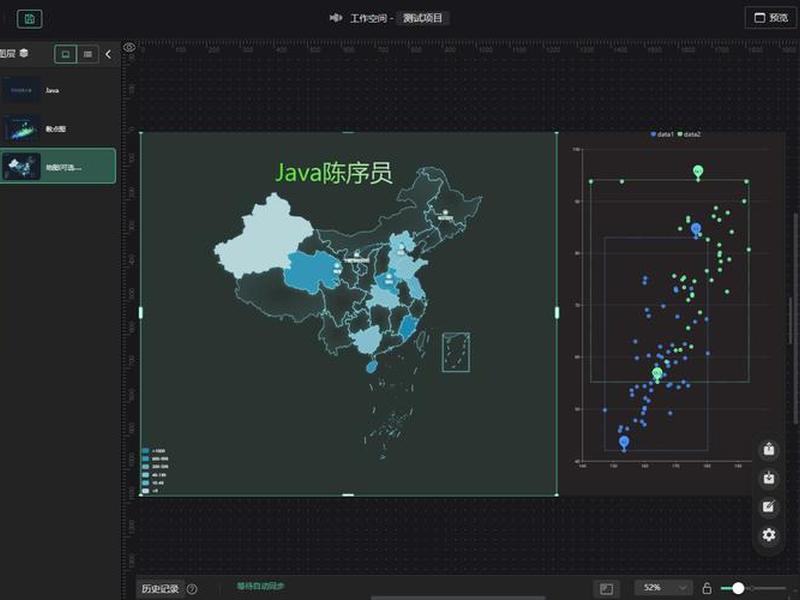
Task: Click the help question mark icon
Action: click(x=192, y=589)
